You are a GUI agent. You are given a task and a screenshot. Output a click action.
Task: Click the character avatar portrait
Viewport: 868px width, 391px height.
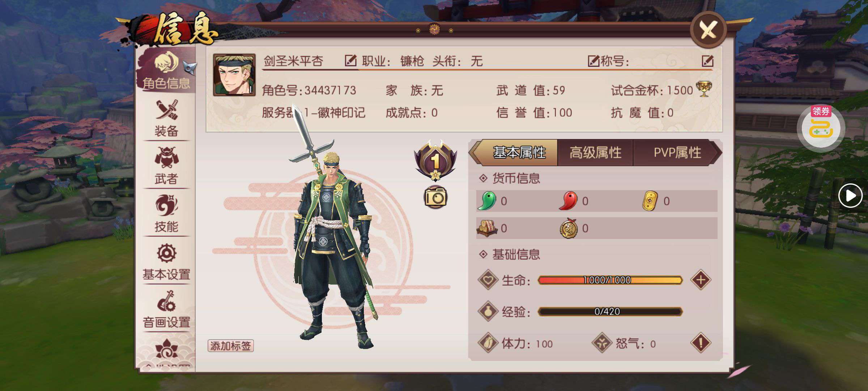click(x=234, y=75)
